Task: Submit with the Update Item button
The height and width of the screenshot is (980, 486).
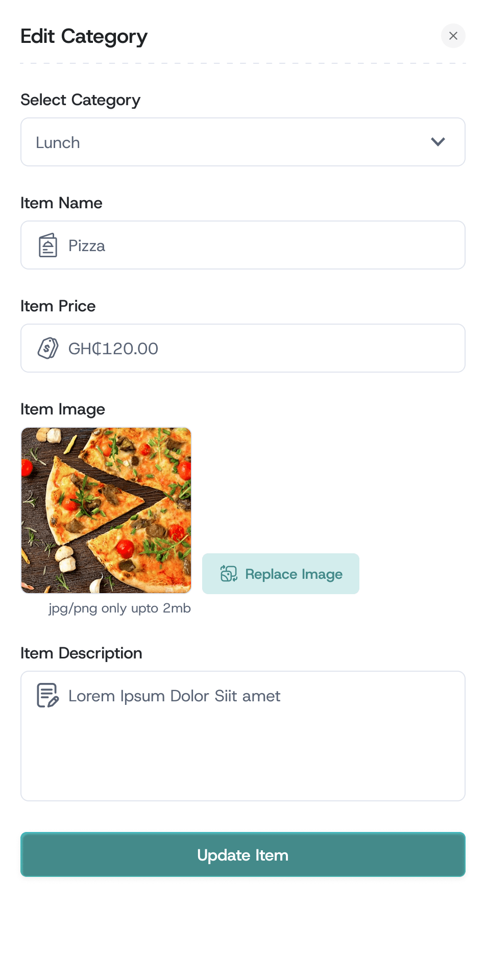Action: pyautogui.click(x=243, y=855)
